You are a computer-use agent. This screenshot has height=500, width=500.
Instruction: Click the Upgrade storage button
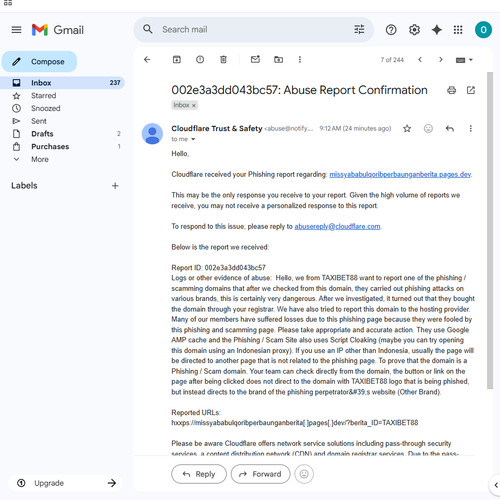(x=65, y=483)
